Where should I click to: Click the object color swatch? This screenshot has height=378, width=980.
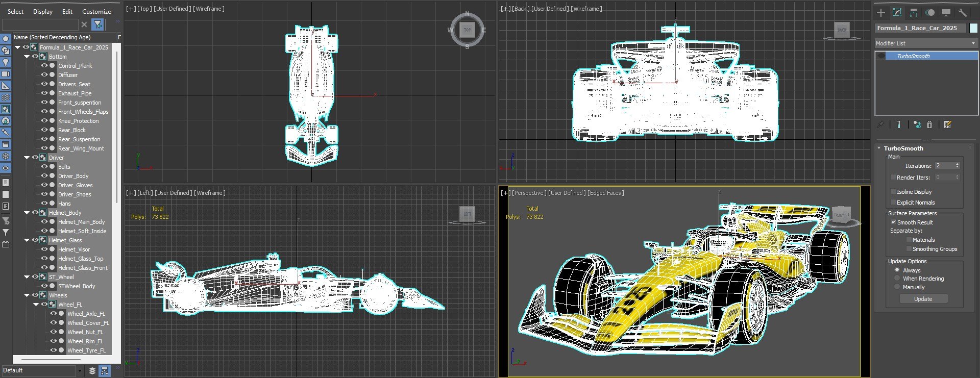pos(973,28)
